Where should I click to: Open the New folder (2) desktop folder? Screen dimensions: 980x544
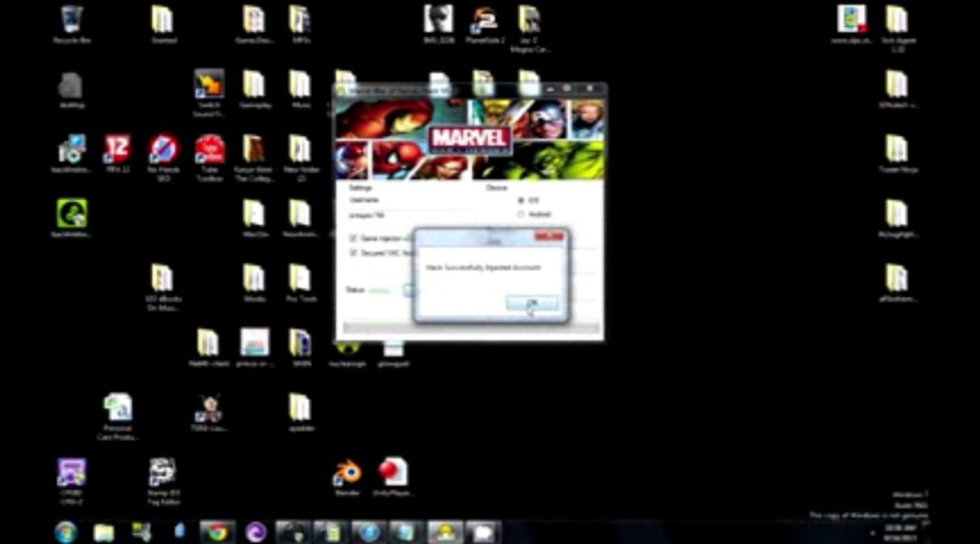pos(300,157)
